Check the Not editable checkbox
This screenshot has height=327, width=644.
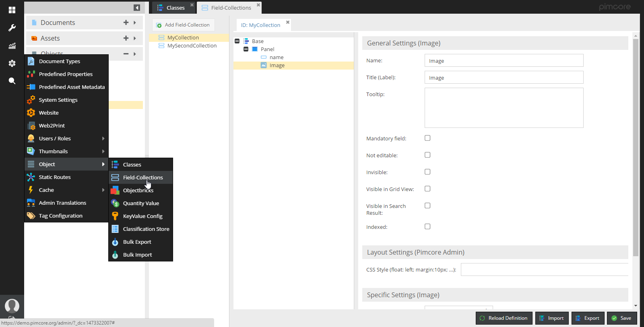click(427, 155)
